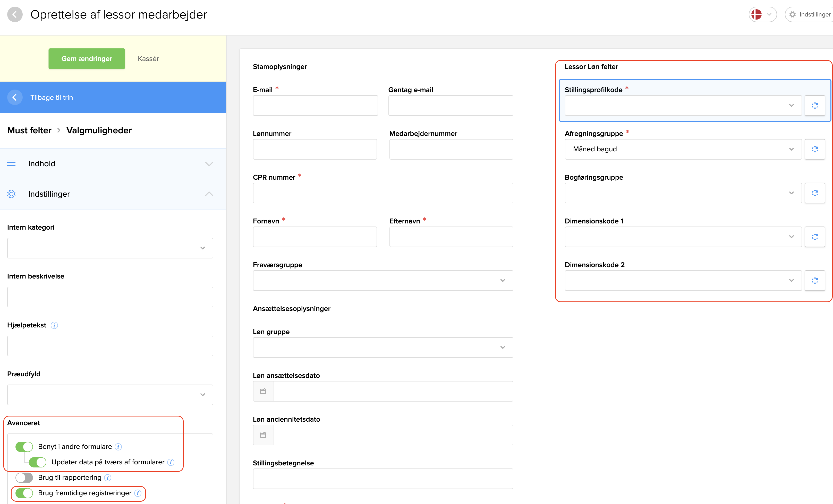
Task: Open the Intern kategori dropdown
Action: [110, 248]
